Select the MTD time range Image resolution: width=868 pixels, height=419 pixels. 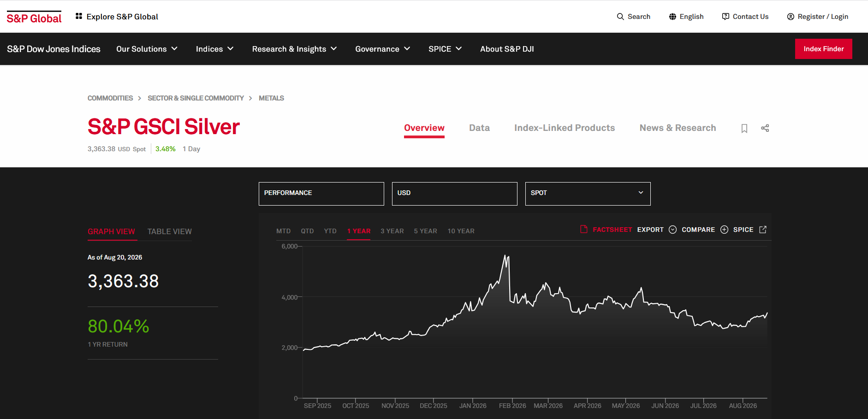pos(284,231)
